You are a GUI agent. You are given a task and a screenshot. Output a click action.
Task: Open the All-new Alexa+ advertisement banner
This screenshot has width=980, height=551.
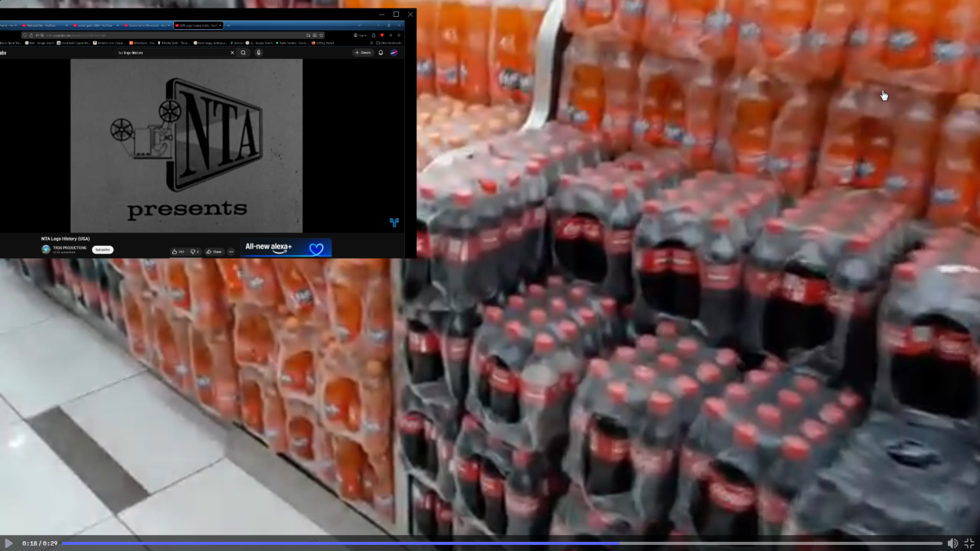286,248
